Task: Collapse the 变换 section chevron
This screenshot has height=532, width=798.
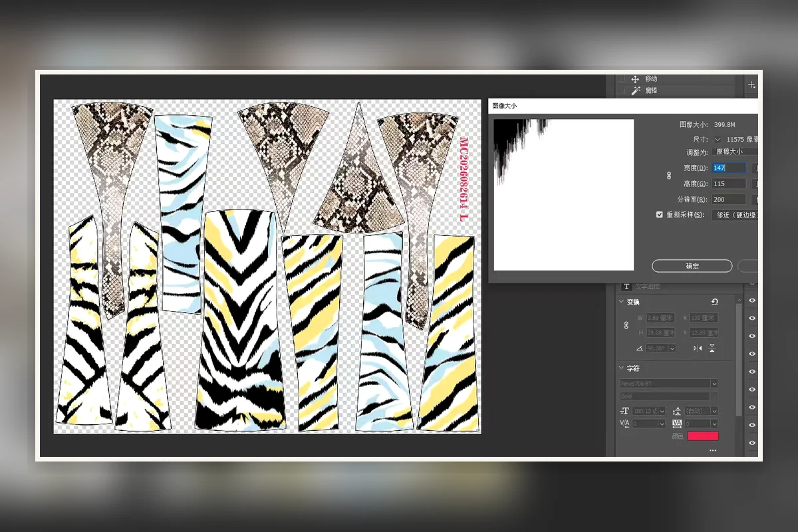Action: pos(621,301)
